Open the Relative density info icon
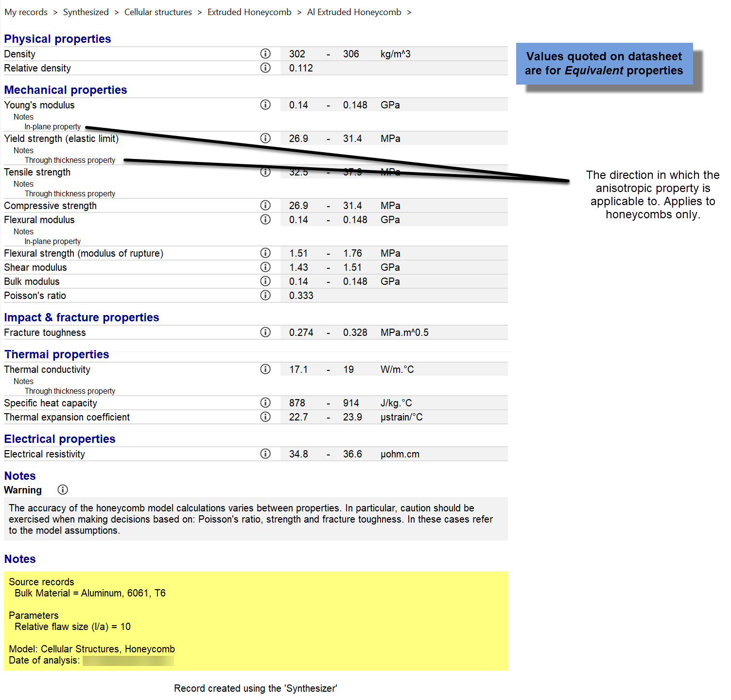This screenshot has width=731, height=700. click(x=265, y=68)
